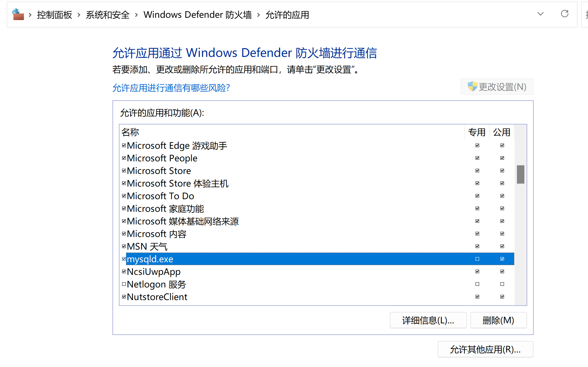Select Microsoft People row

pos(317,158)
